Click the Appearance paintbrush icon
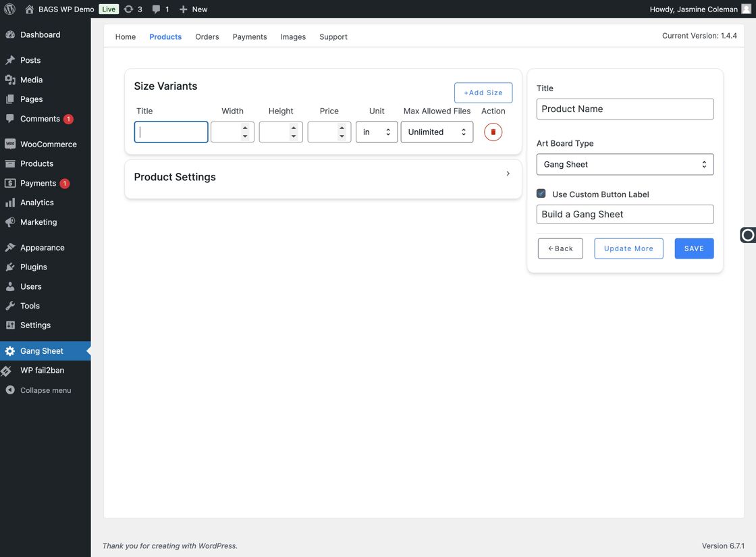 [10, 247]
